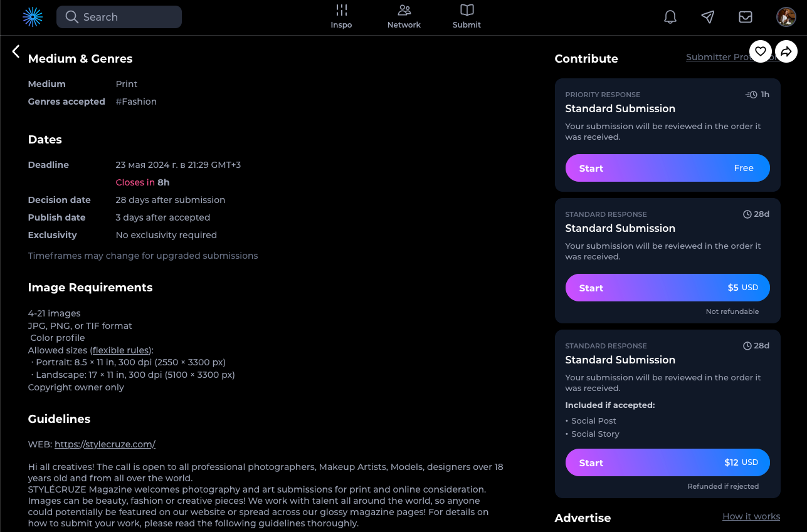Start the free priority Standard Submission
807x532 pixels.
pyautogui.click(x=667, y=168)
